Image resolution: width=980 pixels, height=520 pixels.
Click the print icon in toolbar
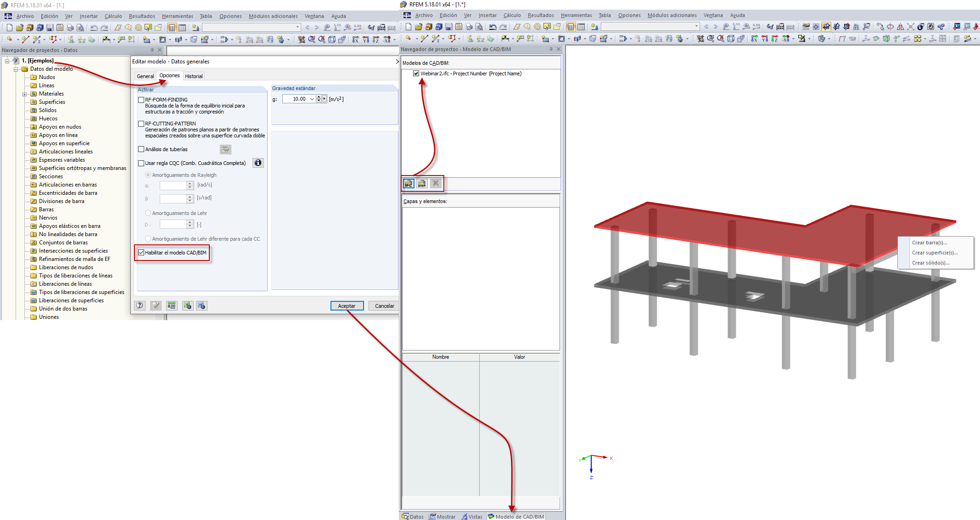click(70, 27)
